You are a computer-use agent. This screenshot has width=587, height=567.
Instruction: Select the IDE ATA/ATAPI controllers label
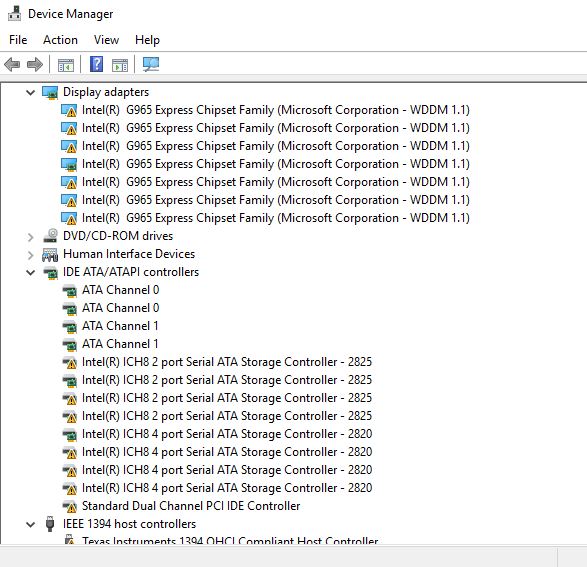pos(131,272)
